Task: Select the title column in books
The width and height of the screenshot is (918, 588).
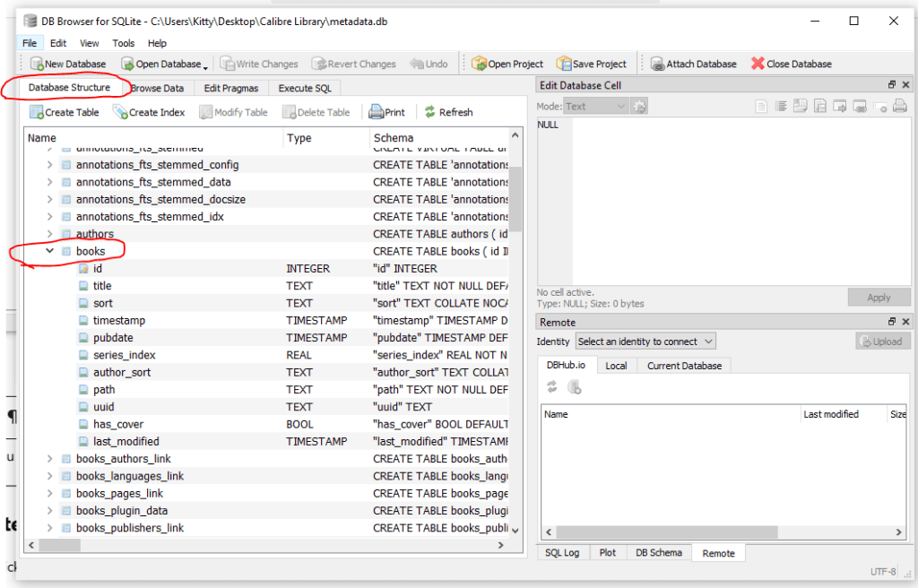Action: click(x=102, y=286)
